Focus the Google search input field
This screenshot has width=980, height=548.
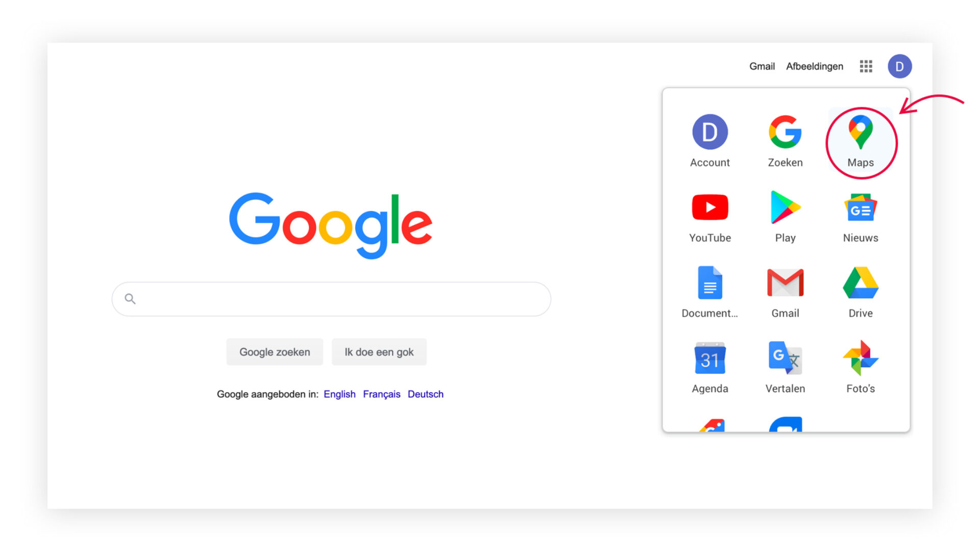[x=331, y=299]
